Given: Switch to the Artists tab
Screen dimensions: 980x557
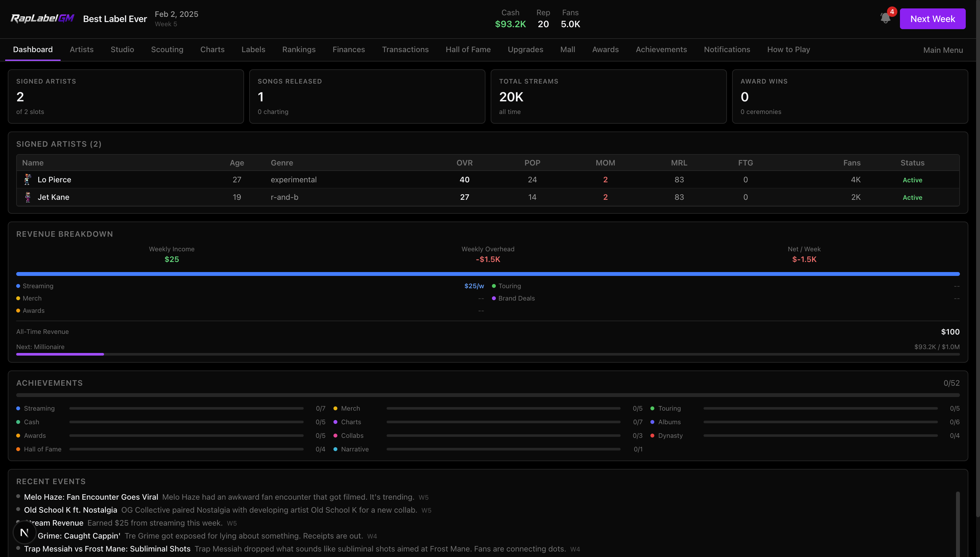Looking at the screenshot, I should (82, 49).
